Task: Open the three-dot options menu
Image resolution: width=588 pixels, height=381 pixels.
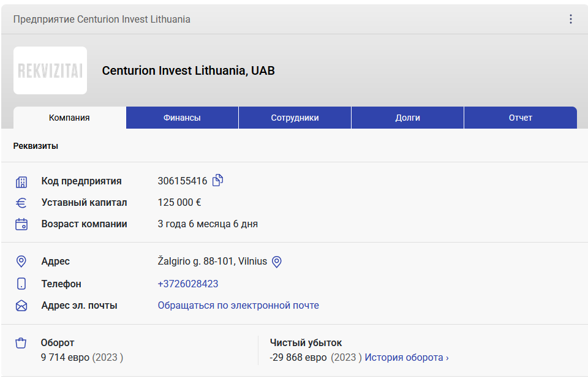Action: (x=571, y=19)
